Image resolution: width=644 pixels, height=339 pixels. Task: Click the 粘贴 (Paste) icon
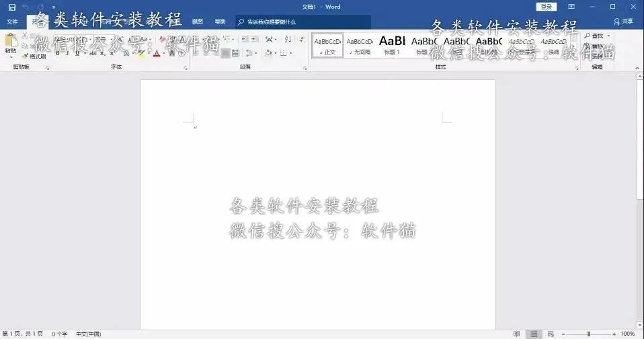[11, 41]
